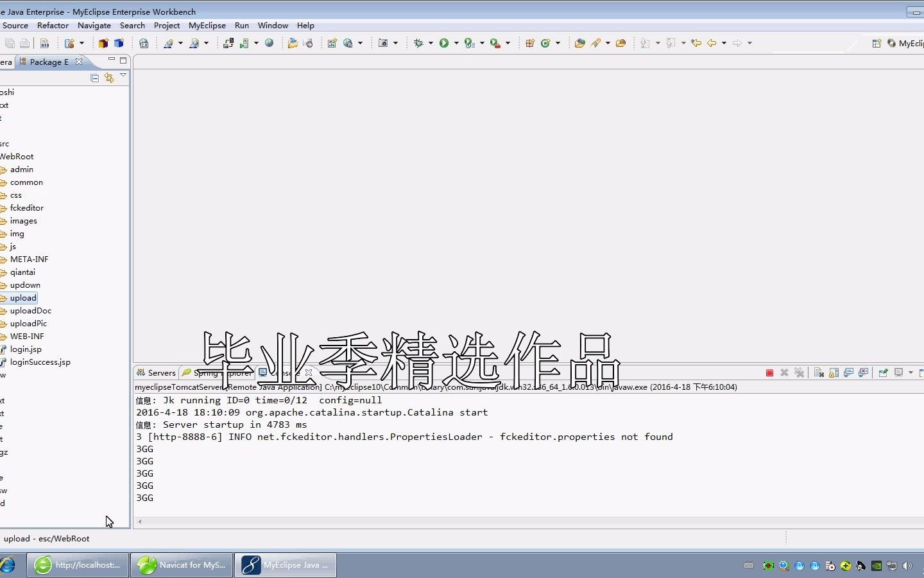This screenshot has height=578, width=924.
Task: Open the Run dropdown arrow
Action: coord(456,43)
